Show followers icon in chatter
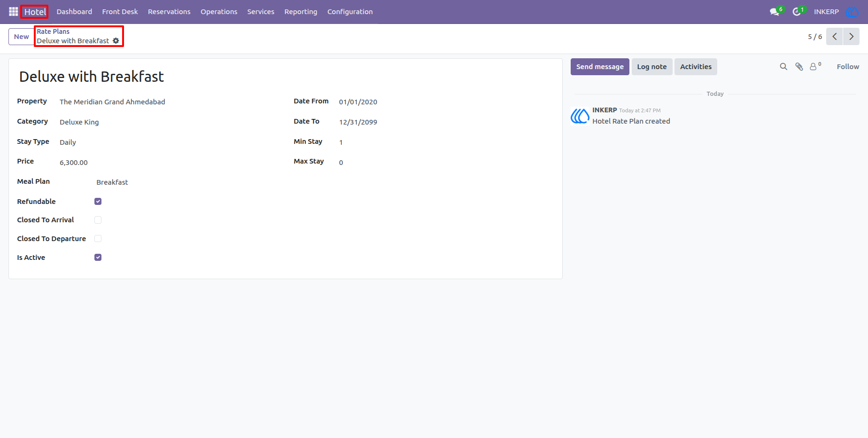The height and width of the screenshot is (438, 868). 815,67
